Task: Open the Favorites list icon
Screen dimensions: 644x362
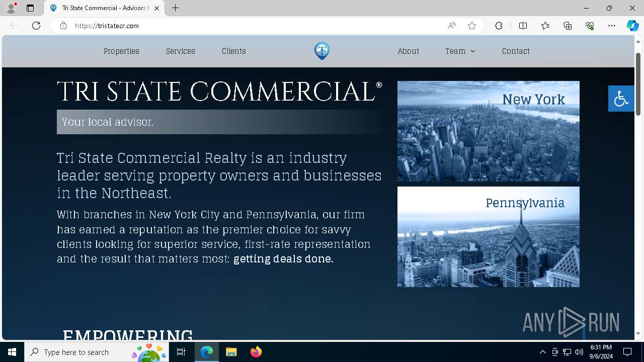Action: coord(545,26)
